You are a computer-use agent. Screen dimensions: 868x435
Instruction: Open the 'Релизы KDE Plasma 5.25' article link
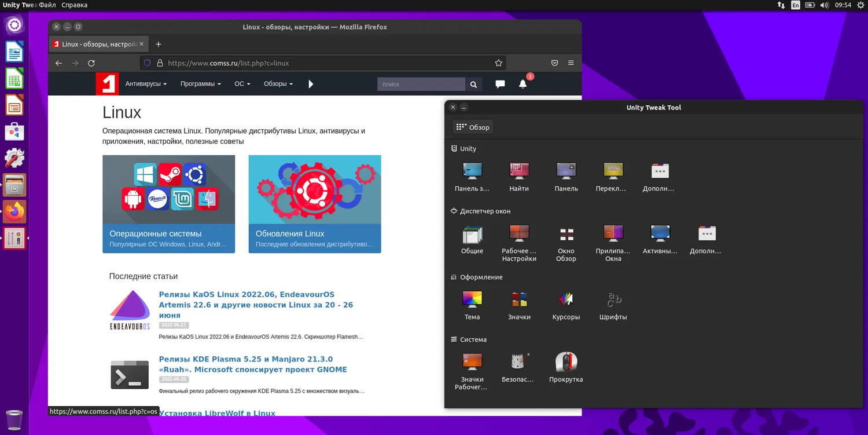tap(253, 364)
